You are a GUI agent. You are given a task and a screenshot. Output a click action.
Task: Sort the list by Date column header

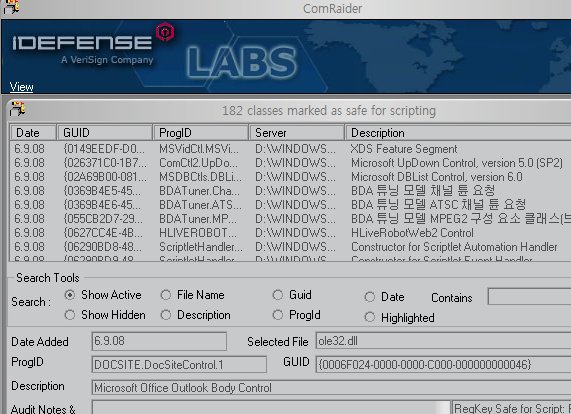[34, 133]
